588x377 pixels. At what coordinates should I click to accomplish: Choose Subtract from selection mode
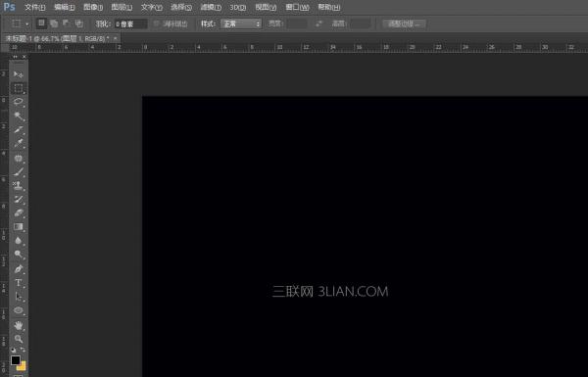tap(67, 24)
